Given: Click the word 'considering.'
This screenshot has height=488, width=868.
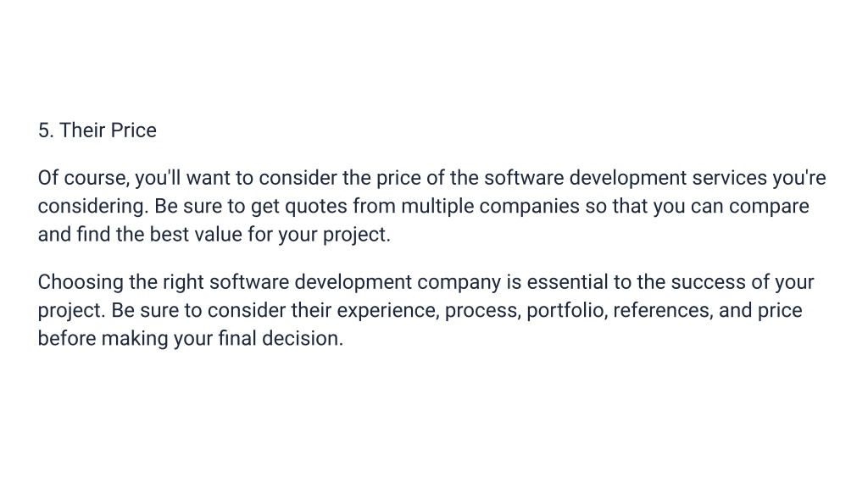Looking at the screenshot, I should coord(93,207).
